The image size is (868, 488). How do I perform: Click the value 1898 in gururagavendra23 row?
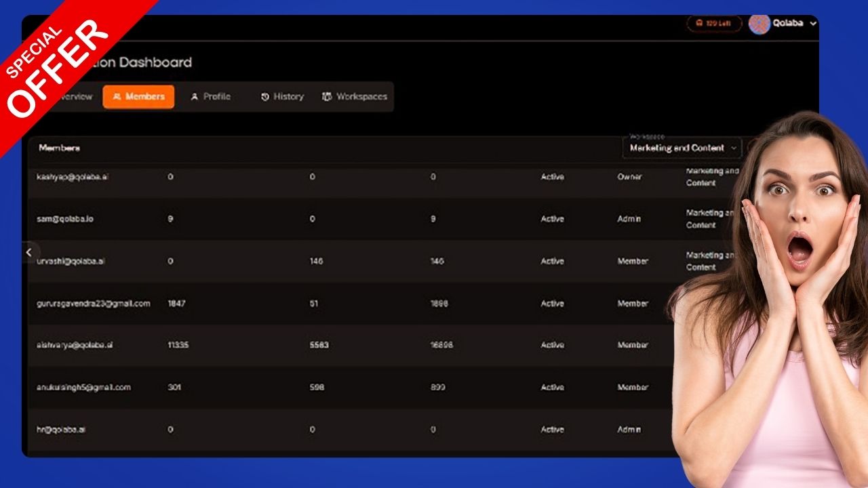click(x=439, y=304)
